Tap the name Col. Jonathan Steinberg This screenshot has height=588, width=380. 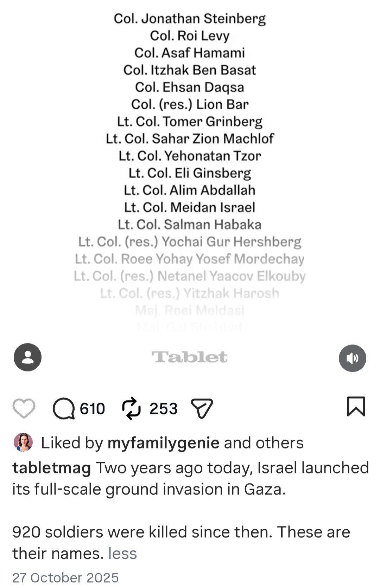190,19
